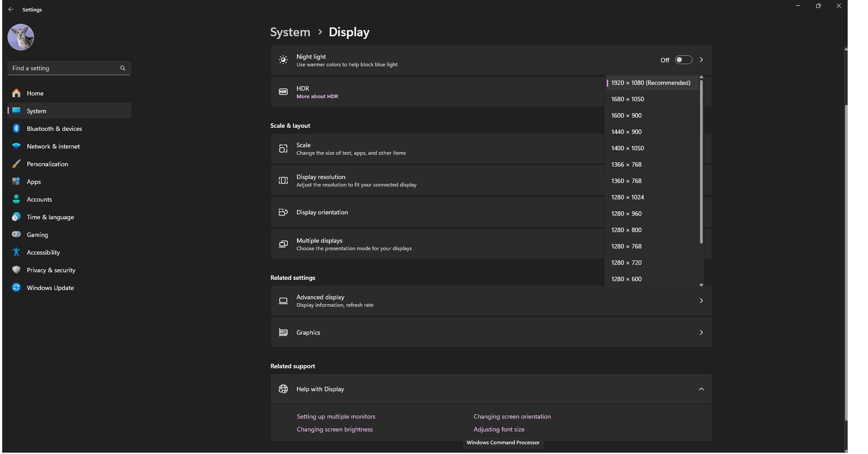Click the System monitor icon
Screen dimensions: 868x454
(16, 111)
